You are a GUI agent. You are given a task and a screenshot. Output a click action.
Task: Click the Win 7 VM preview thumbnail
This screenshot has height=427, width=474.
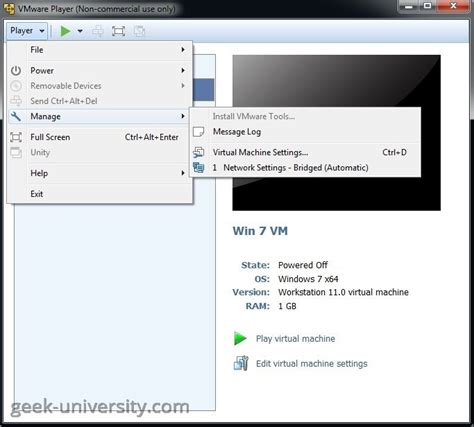(336, 133)
